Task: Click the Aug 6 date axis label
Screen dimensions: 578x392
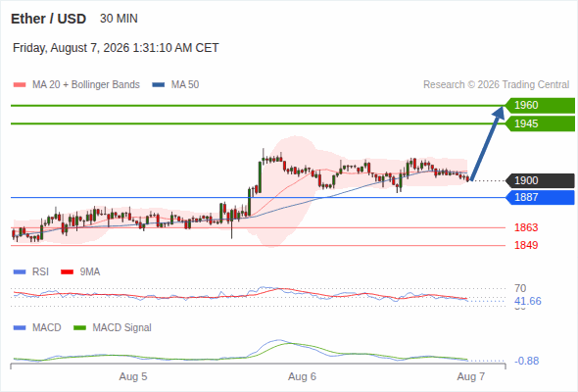Action: (302, 377)
